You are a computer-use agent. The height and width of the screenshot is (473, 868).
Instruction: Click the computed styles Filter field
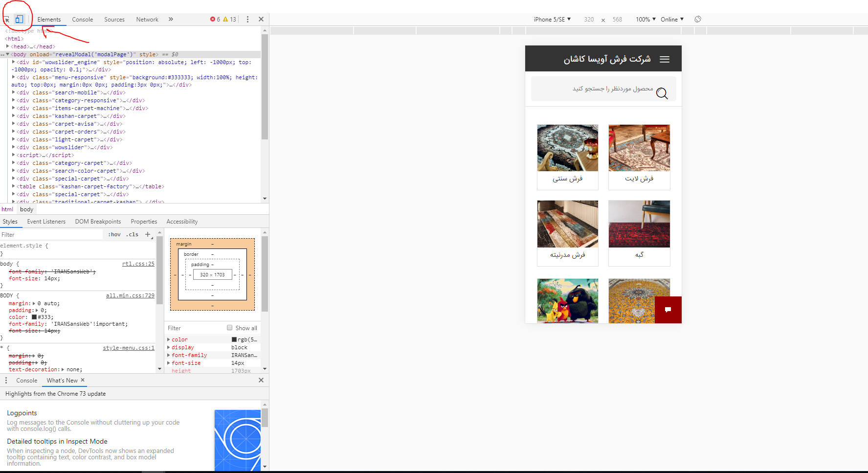click(196, 328)
